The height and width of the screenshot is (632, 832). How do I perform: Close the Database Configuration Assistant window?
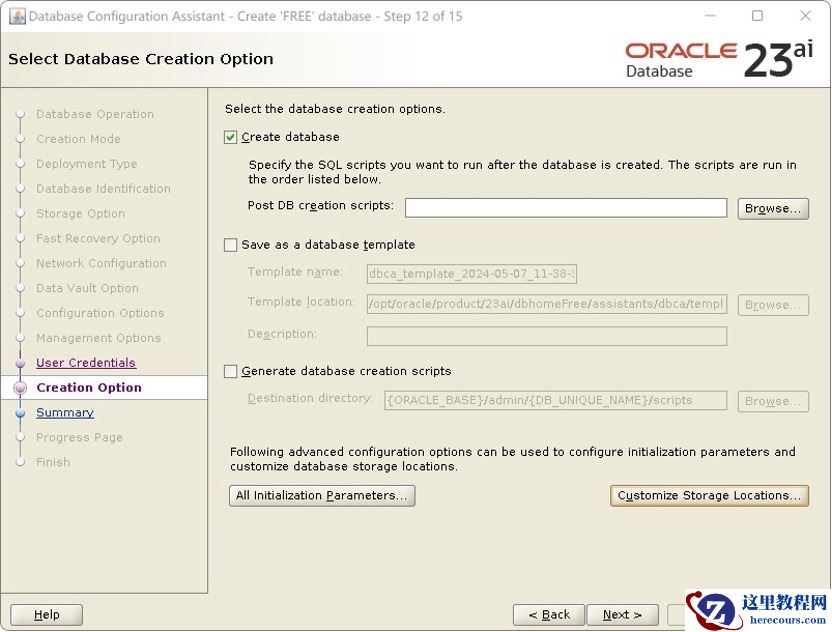(x=805, y=16)
